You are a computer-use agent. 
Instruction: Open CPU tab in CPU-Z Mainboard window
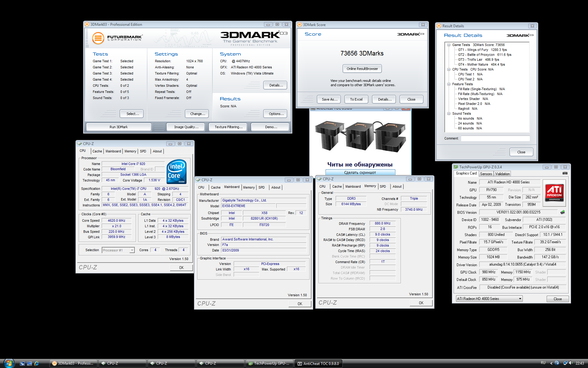(x=201, y=187)
